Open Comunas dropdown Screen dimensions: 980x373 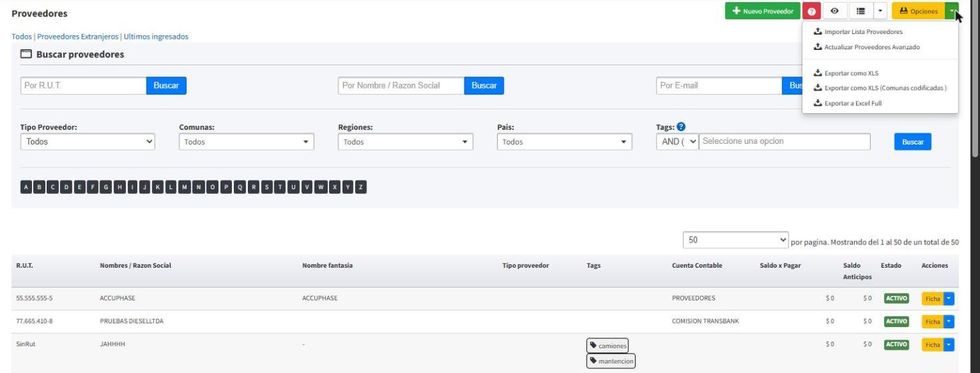pos(246,142)
